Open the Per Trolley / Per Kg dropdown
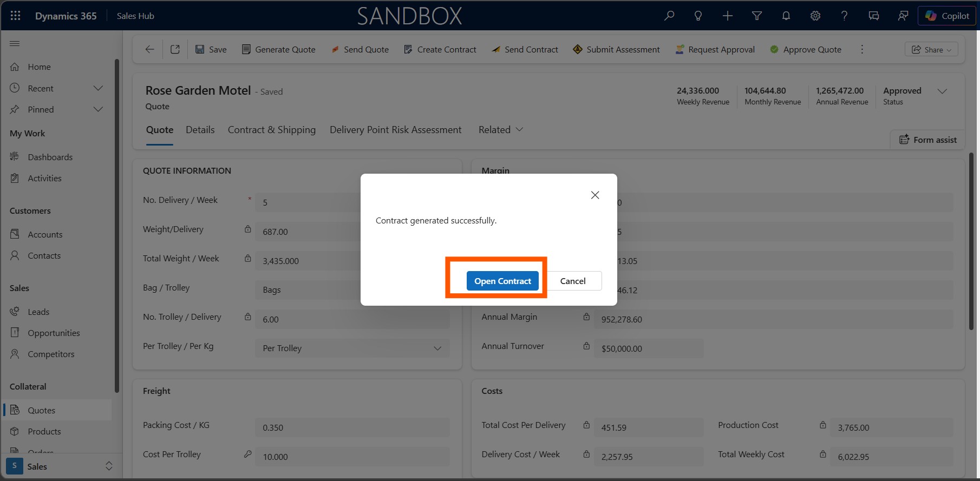This screenshot has height=481, width=980. click(352, 348)
